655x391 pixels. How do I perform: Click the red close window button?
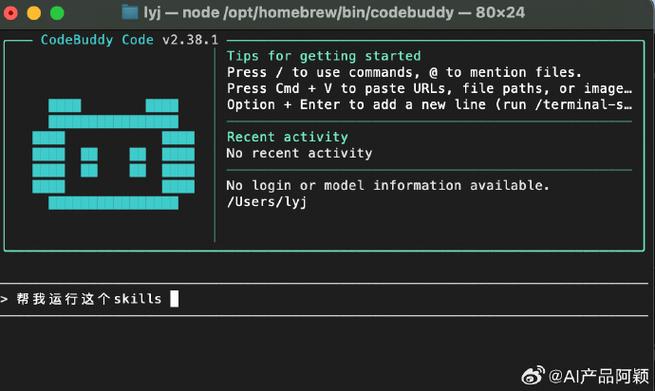[10, 13]
